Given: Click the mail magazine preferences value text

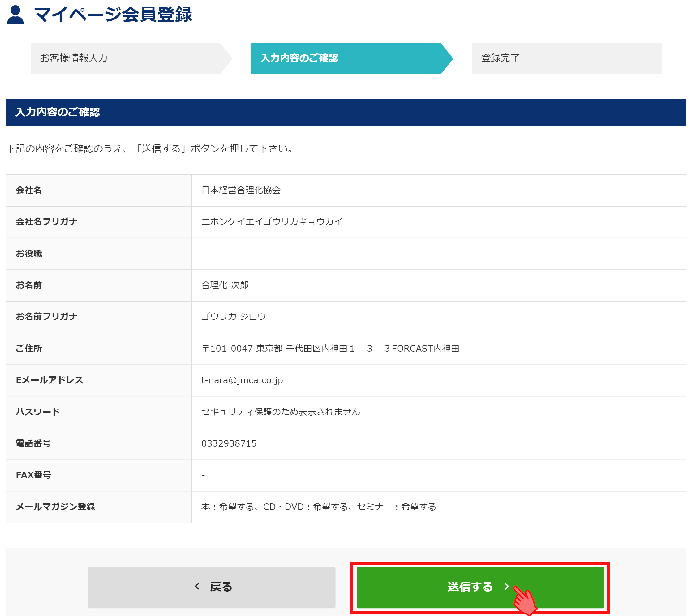Looking at the screenshot, I should pos(318,507).
